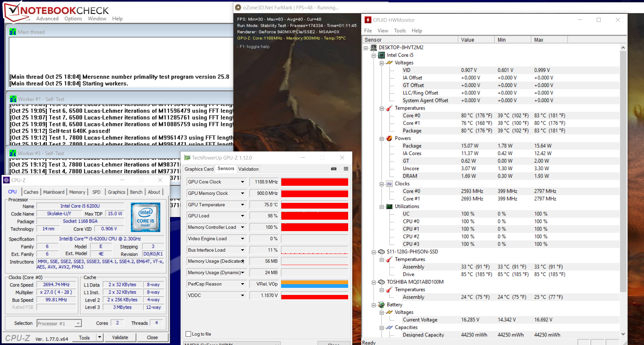Image resolution: width=644 pixels, height=345 pixels.
Task: Click the S11-128G-PHISON-SSD drive icon
Action: [381, 252]
